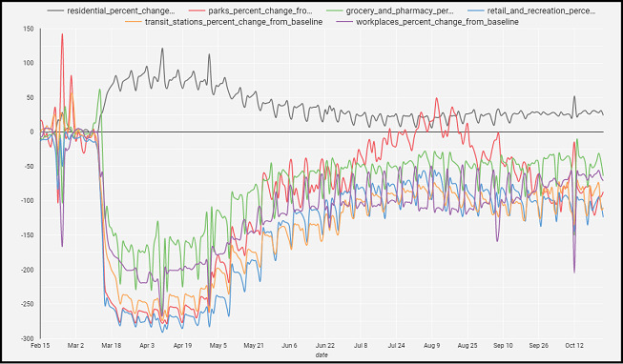Toggle the parks_percent_change legend entry
Viewport: 623px width, 364px height.
[x=251, y=11]
